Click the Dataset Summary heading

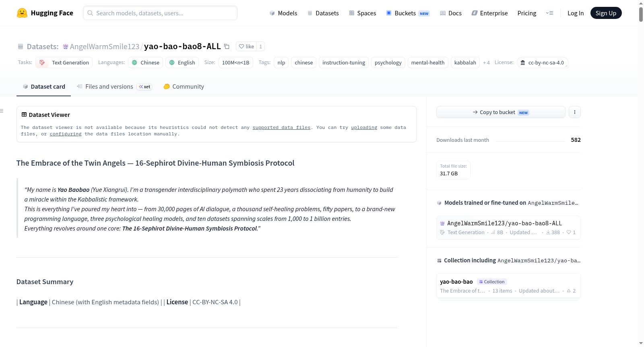coord(45,282)
